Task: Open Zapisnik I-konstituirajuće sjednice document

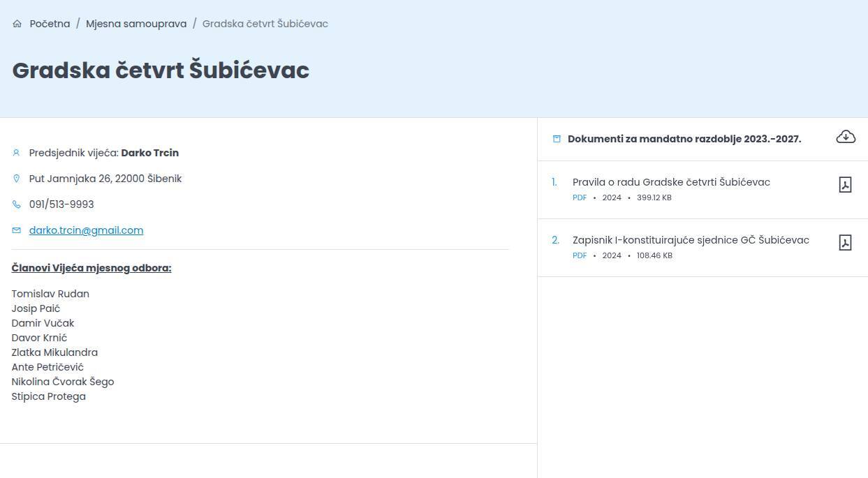Action: pos(690,240)
